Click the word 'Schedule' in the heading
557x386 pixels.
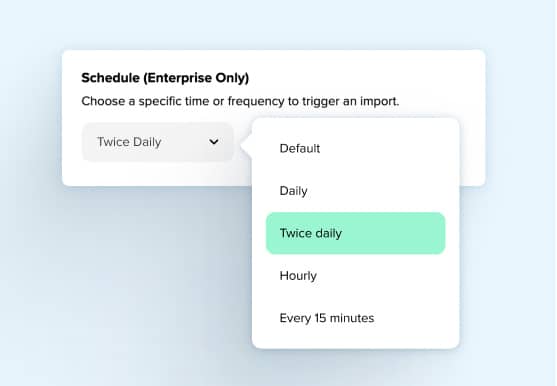(x=110, y=78)
